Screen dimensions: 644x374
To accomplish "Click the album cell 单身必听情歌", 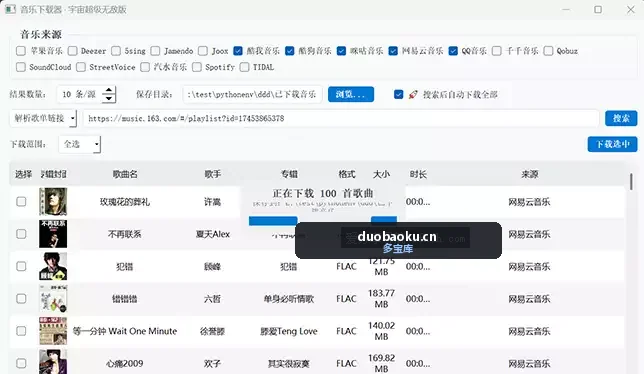I will (289, 299).
